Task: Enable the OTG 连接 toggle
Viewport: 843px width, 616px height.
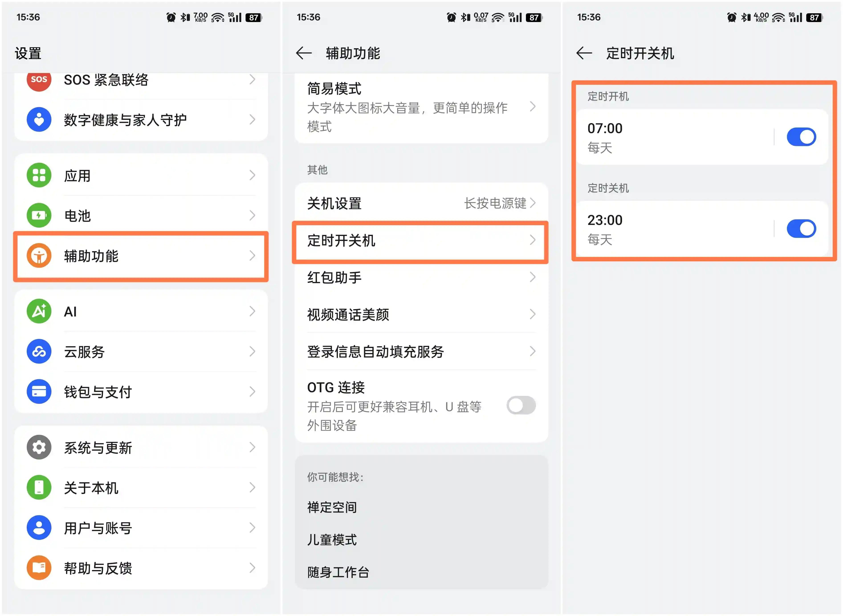Action: click(x=521, y=405)
